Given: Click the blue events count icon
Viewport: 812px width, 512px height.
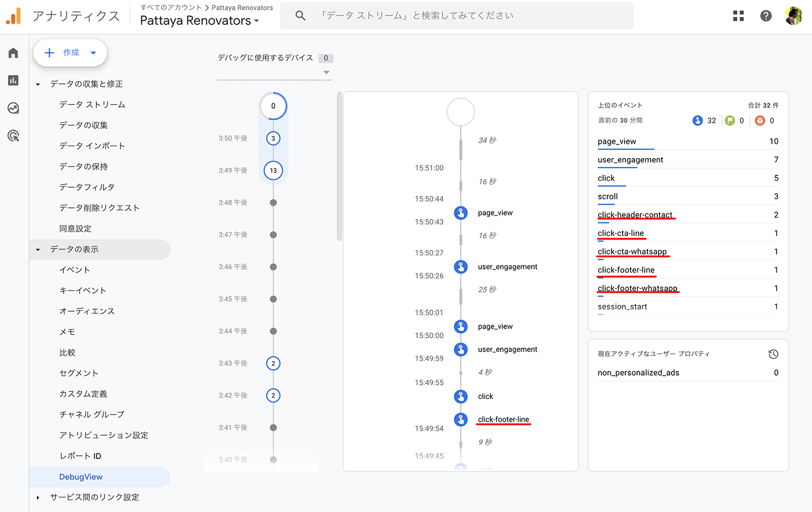Looking at the screenshot, I should click(698, 121).
